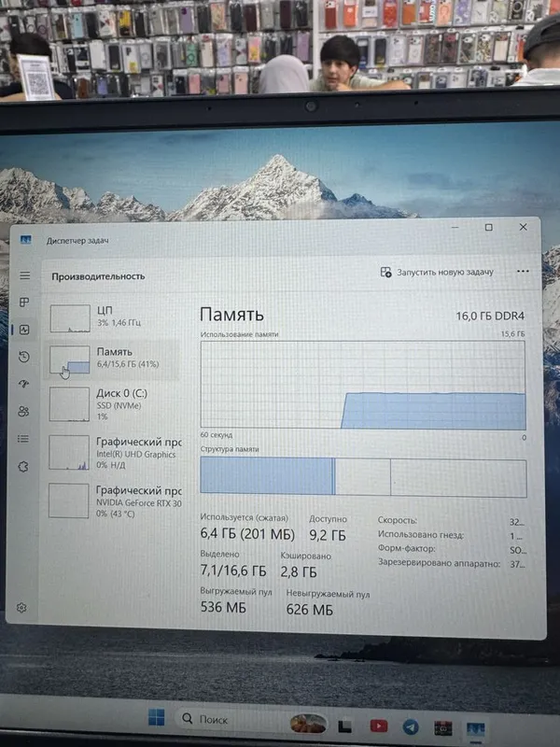Click the Windows Start button
This screenshot has height=747, width=560.
pos(156,717)
